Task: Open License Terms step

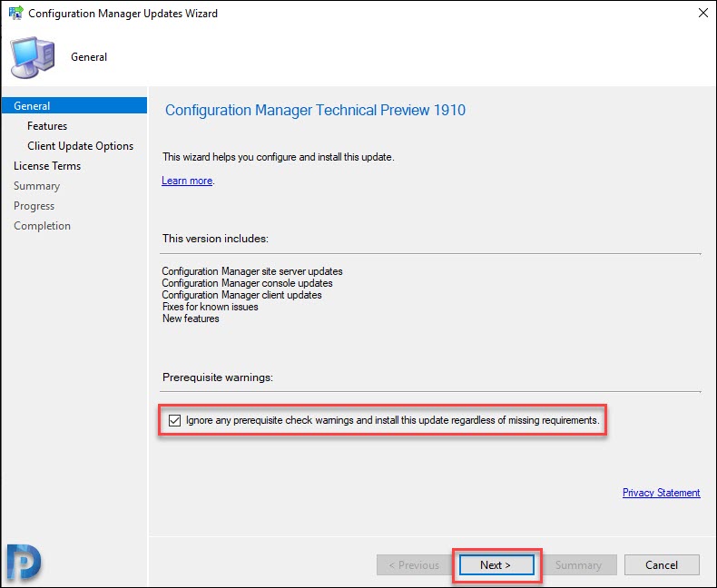Action: [x=47, y=166]
